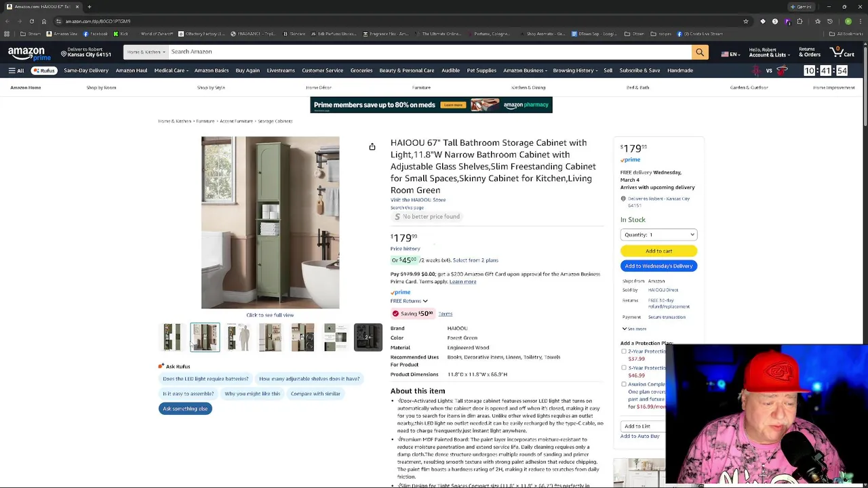Expand the FREE Returns chevron
The width and height of the screenshot is (868, 488).
point(425,301)
